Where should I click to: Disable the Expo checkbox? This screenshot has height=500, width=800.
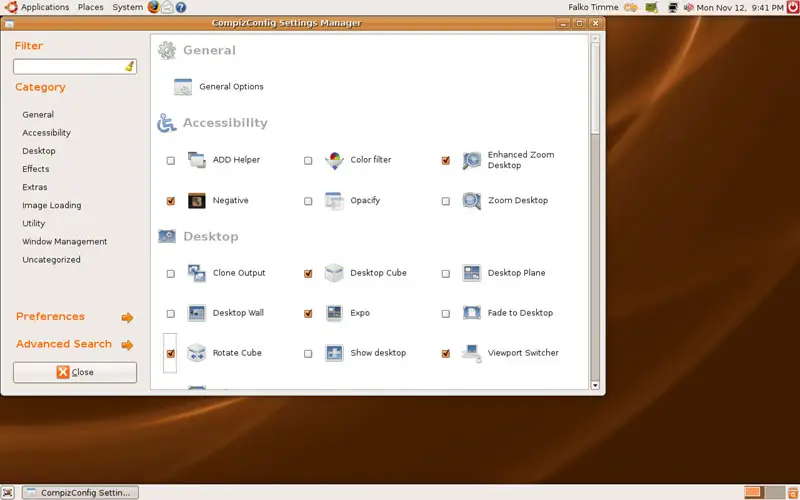coord(308,314)
